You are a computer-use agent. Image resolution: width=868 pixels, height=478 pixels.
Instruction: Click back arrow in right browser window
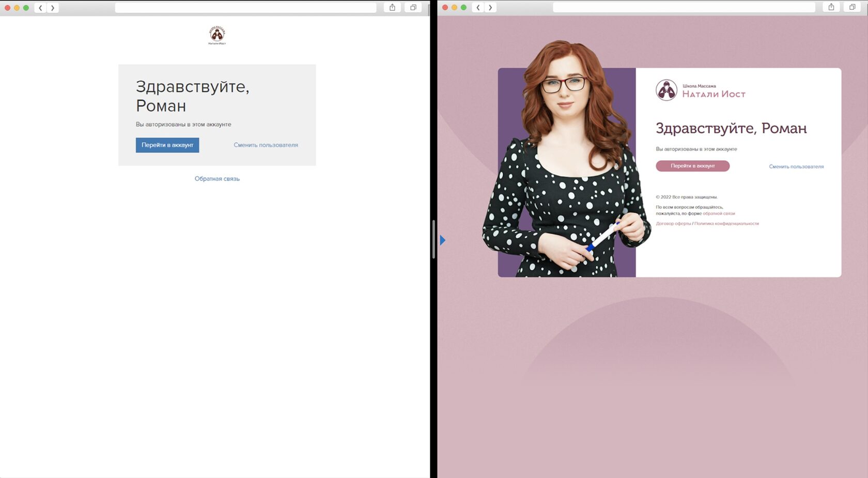tap(478, 7)
